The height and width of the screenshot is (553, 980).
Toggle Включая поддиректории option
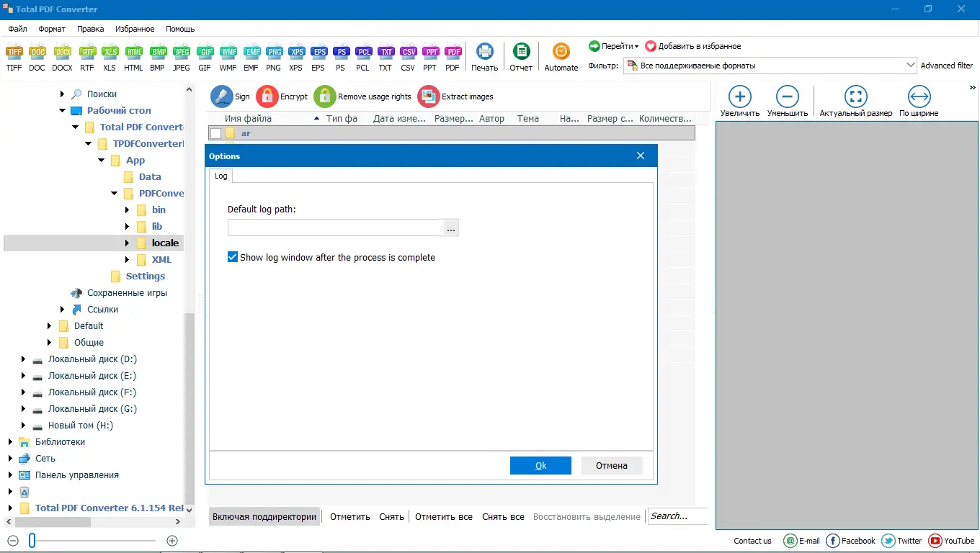264,516
